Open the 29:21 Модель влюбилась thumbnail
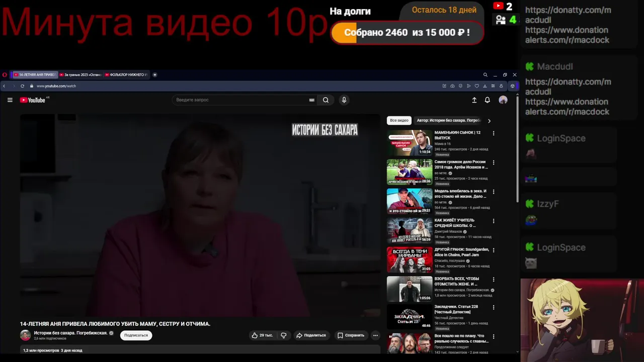Viewport: 644px width, 362px height. pos(410,202)
